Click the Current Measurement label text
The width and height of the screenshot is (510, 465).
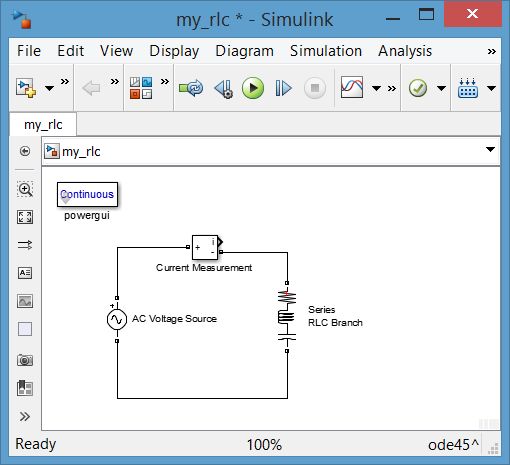tap(204, 268)
